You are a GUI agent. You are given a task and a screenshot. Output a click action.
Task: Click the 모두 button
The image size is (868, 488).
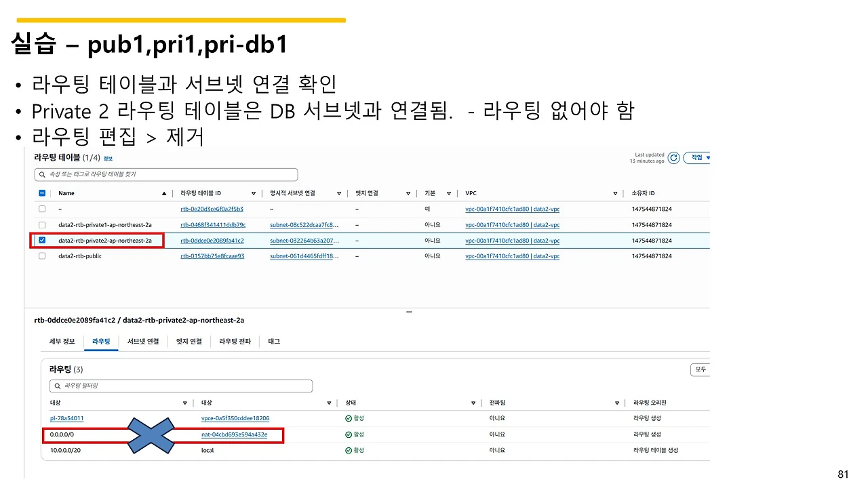(700, 369)
